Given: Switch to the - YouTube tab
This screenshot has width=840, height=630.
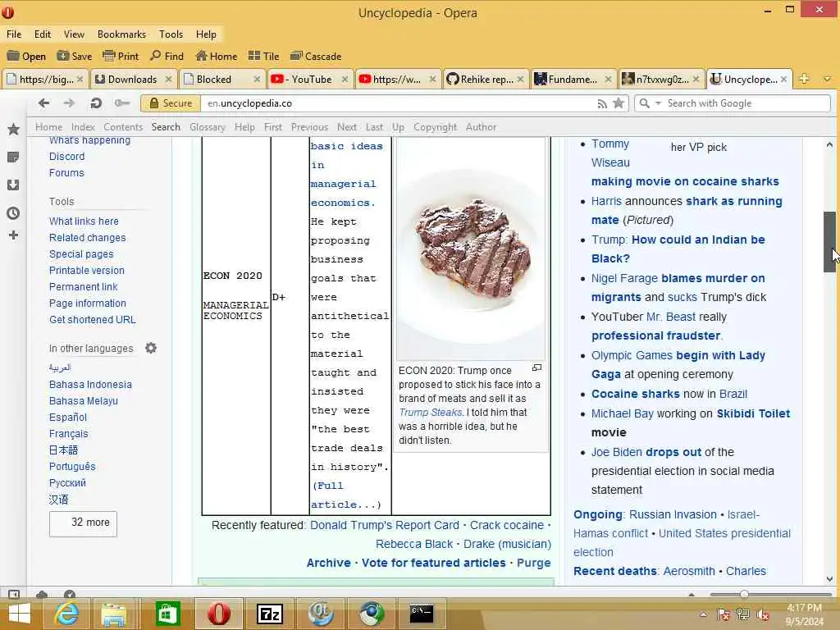Looking at the screenshot, I should pos(309,80).
